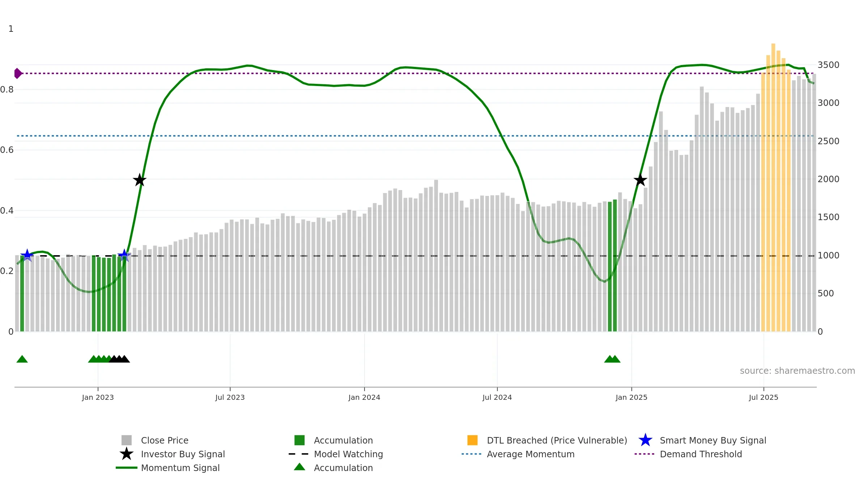Click the sharemaestro.com source text

click(x=797, y=371)
